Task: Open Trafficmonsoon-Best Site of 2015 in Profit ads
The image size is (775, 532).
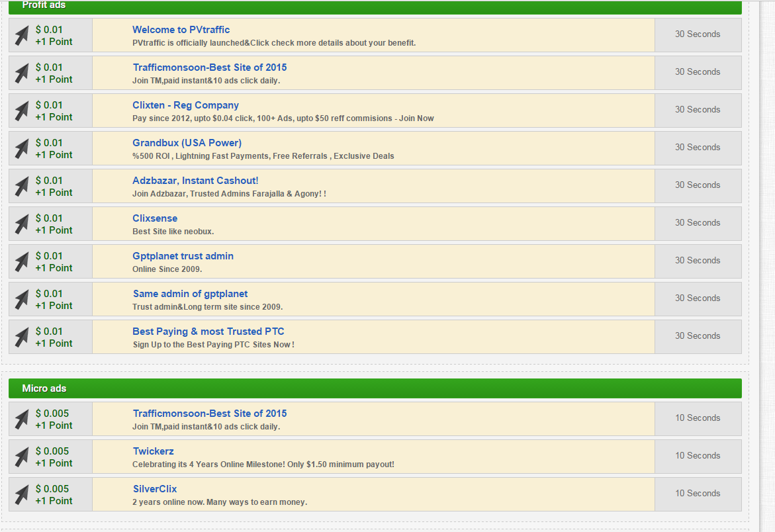Action: tap(210, 67)
